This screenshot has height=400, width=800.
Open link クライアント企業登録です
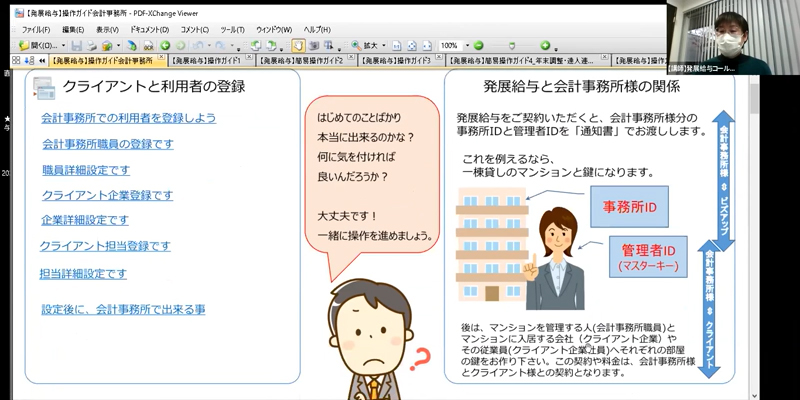tap(107, 195)
